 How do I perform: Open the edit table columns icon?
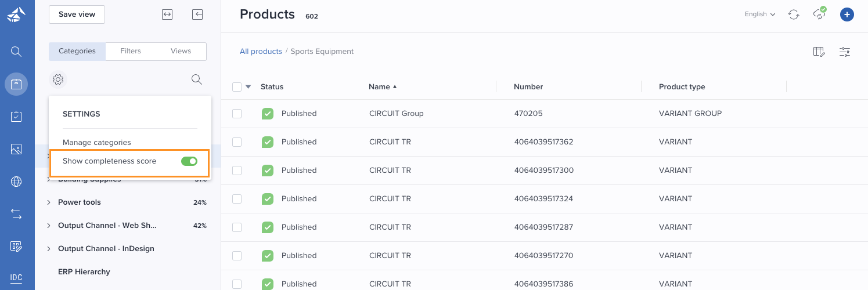click(819, 52)
